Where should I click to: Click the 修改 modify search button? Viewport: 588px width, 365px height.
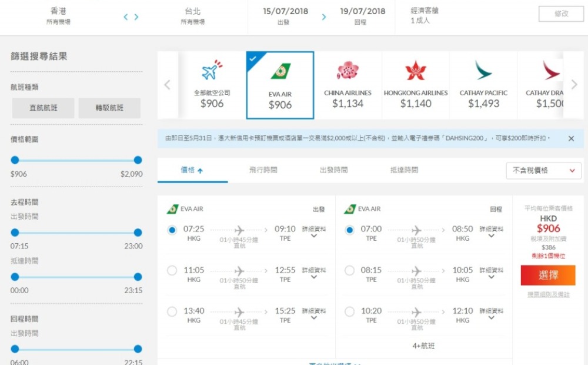point(561,14)
